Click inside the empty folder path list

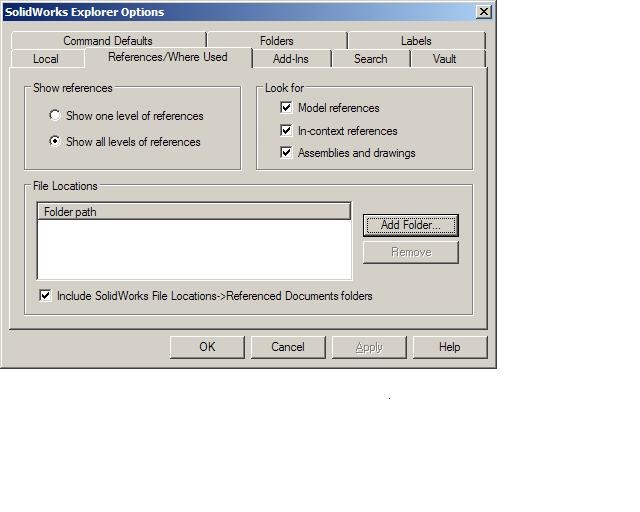[194, 249]
